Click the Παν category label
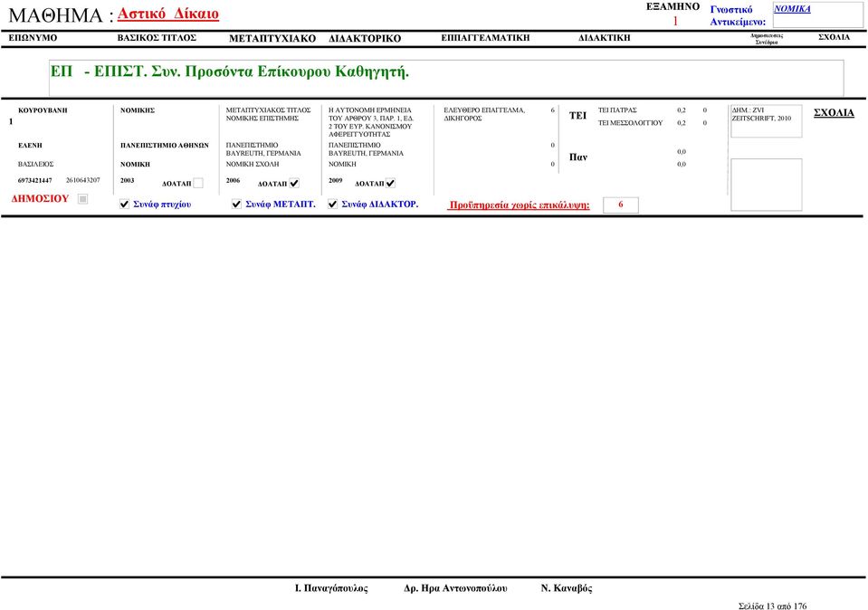 tap(578, 157)
